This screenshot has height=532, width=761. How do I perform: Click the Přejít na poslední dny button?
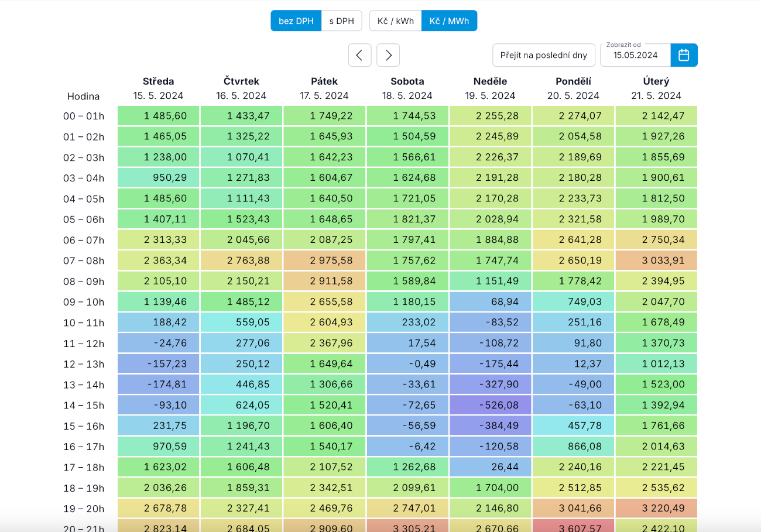pyautogui.click(x=543, y=55)
